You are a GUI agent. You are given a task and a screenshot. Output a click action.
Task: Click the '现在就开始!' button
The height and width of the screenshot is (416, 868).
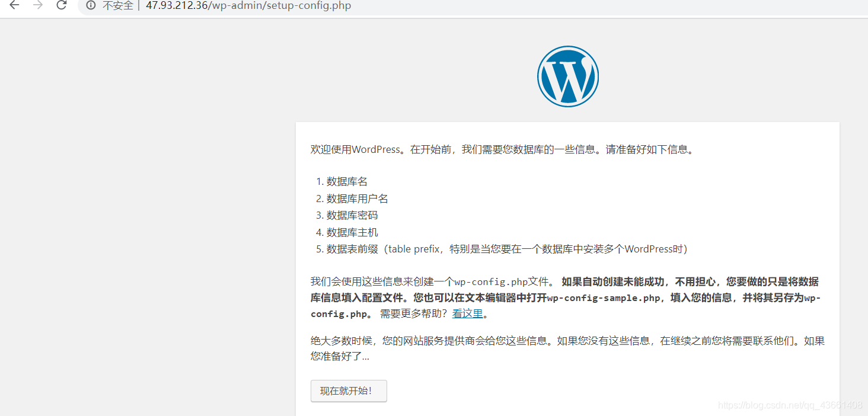pos(349,391)
